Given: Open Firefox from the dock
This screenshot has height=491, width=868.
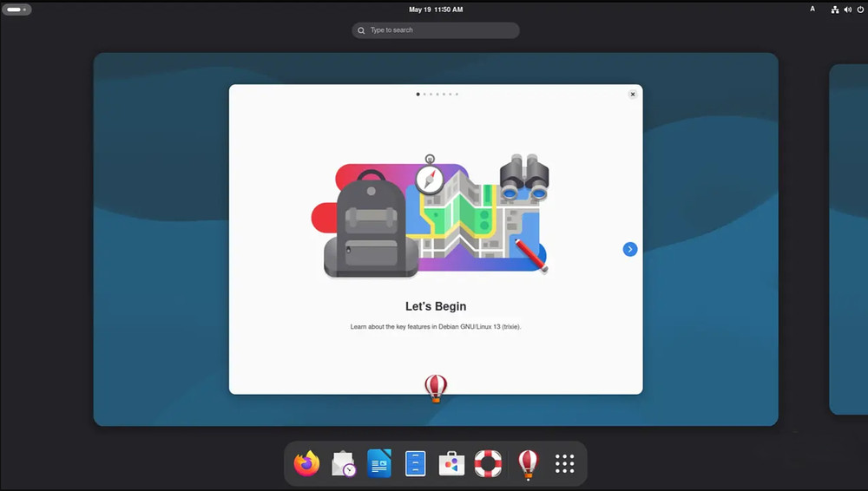Looking at the screenshot, I should (306, 463).
